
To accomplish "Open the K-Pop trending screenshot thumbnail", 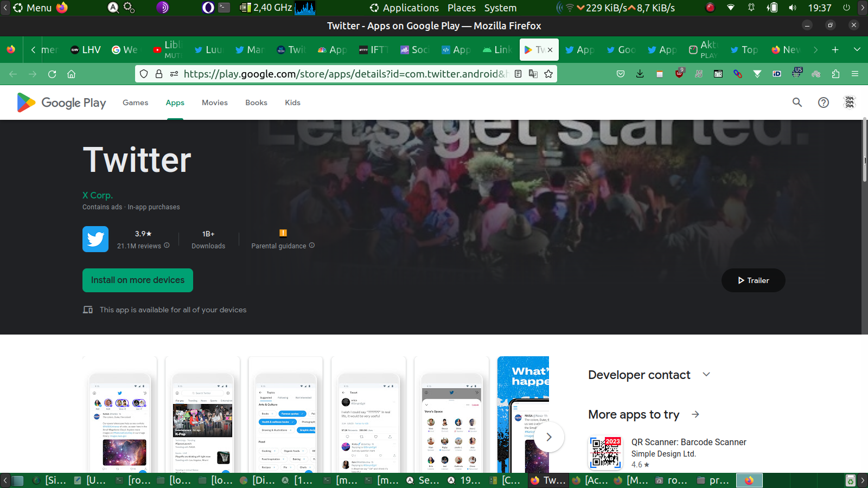I will 202,415.
